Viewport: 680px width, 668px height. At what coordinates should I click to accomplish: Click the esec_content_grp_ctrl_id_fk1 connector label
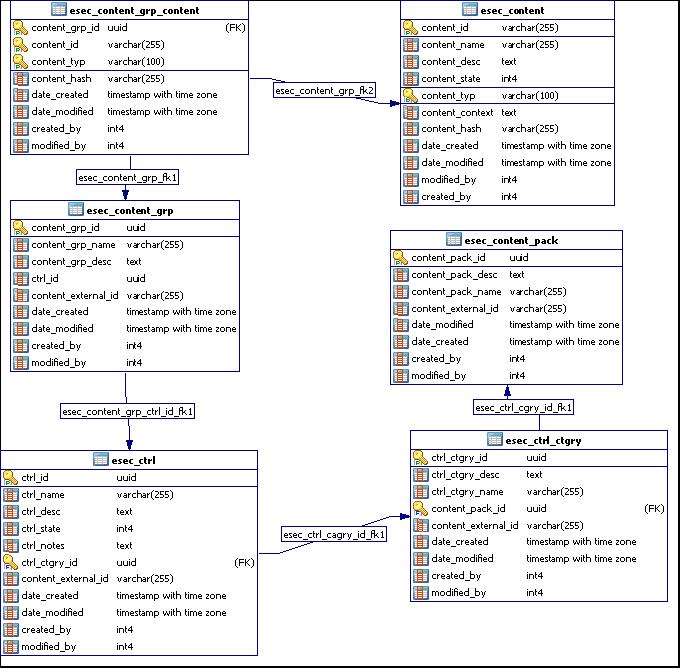[x=127, y=411]
